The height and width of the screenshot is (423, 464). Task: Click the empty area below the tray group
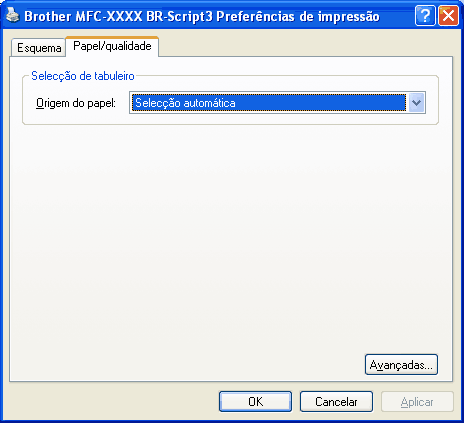[230, 233]
